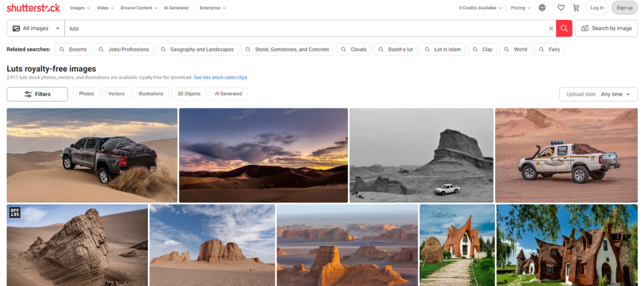Screen dimensions: 644x286
Task: Click the search magnifier icon
Action: coord(564,28)
